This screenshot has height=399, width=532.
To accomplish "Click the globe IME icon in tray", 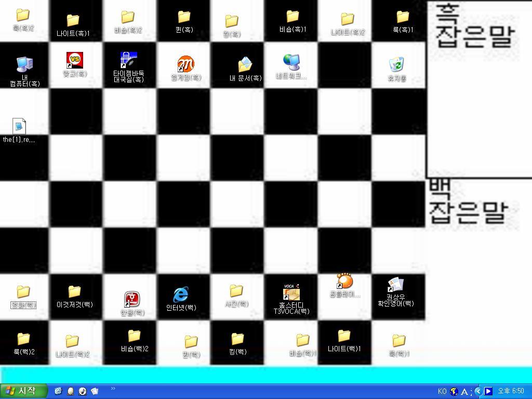I will (454, 392).
